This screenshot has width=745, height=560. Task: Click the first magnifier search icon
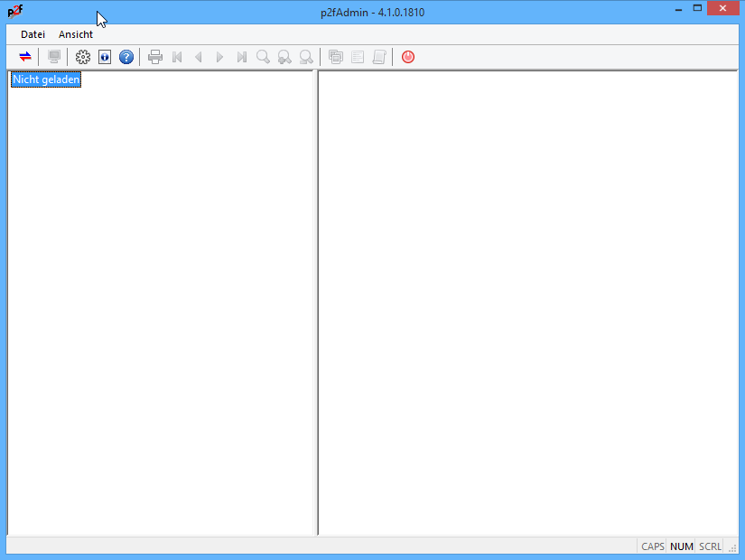(x=263, y=57)
